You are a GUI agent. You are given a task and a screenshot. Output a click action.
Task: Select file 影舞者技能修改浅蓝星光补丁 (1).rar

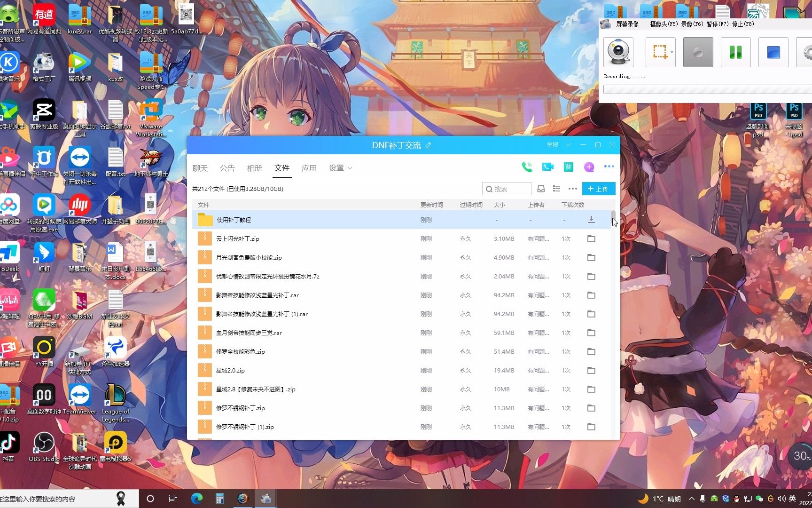[x=401, y=314]
